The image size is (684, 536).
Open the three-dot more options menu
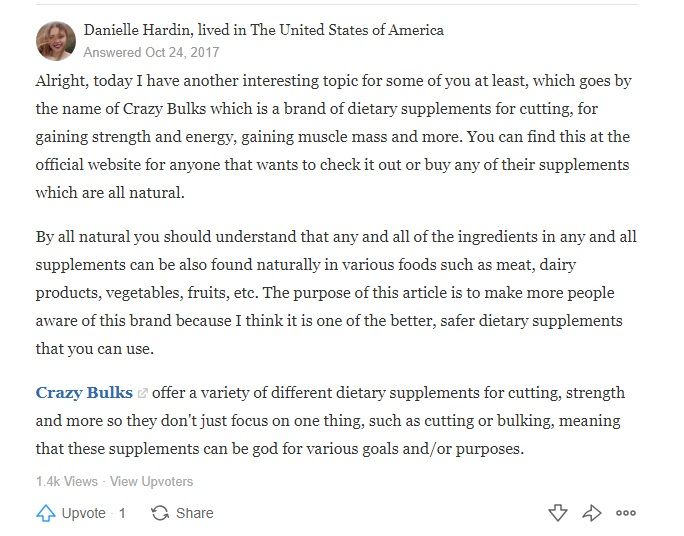coord(626,513)
